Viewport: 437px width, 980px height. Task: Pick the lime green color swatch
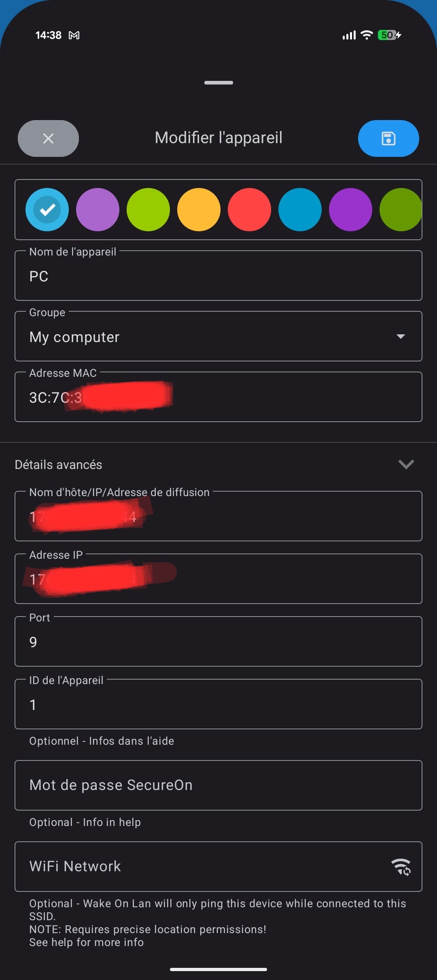pyautogui.click(x=148, y=209)
